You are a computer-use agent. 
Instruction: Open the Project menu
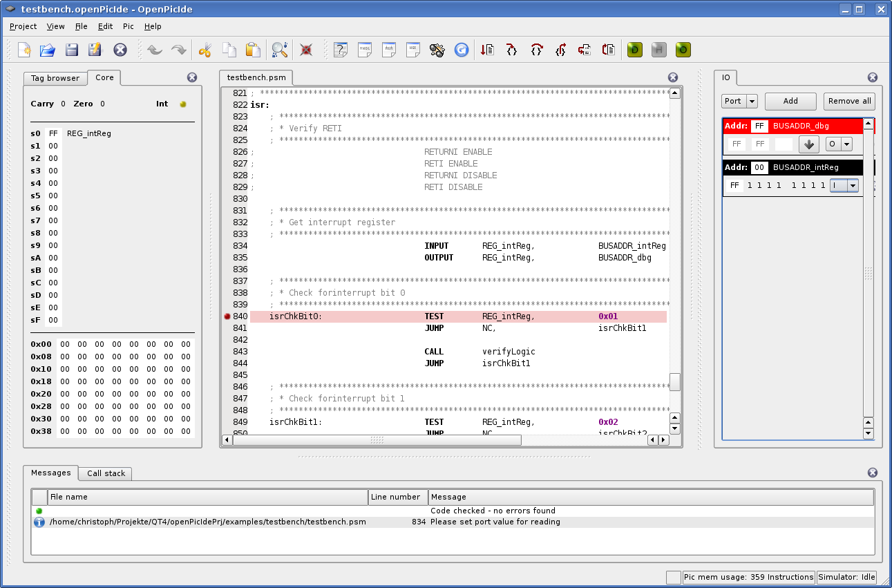point(23,26)
